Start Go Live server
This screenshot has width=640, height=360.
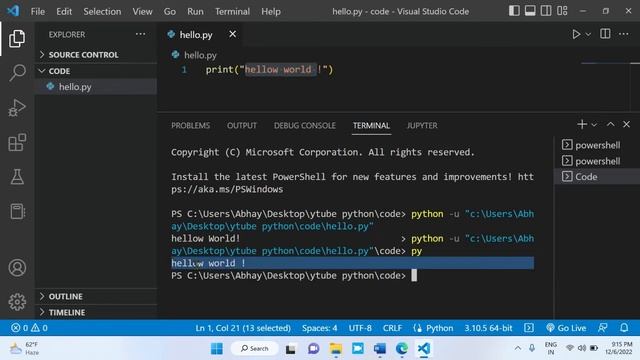tap(566, 328)
